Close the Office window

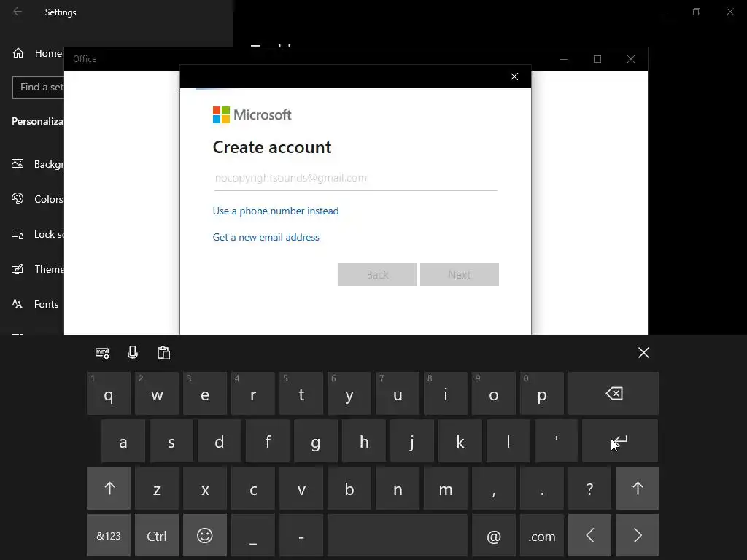pos(631,59)
